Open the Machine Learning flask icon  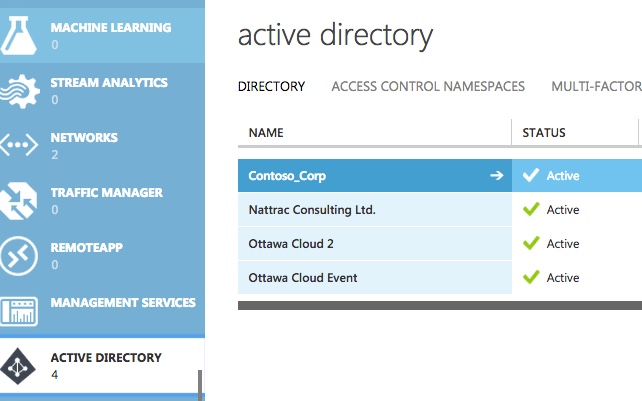coord(18,35)
